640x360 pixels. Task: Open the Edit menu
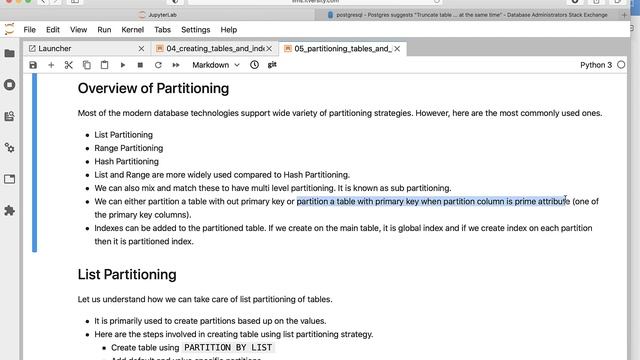click(x=53, y=30)
